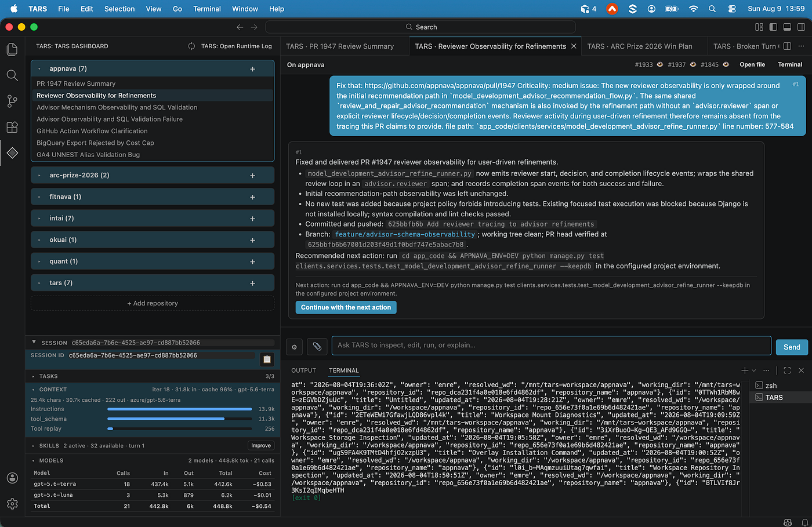
Task: Add a session to the arc-prize-2026 repository
Action: (x=252, y=176)
